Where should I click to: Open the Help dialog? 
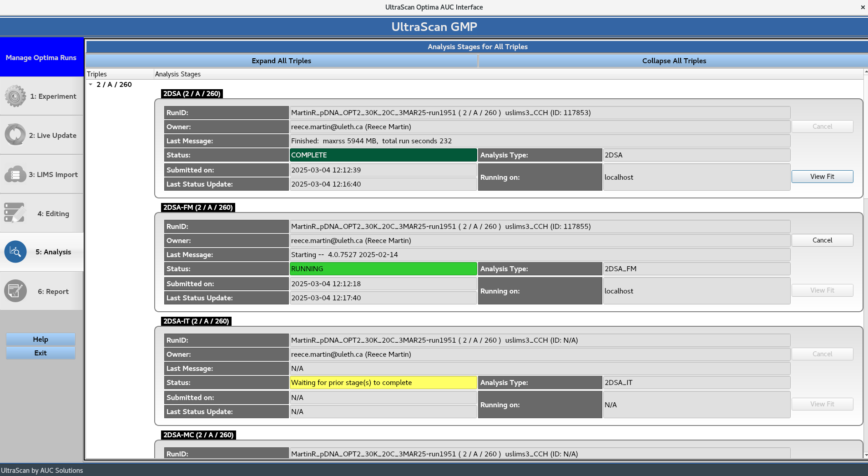[x=40, y=339]
